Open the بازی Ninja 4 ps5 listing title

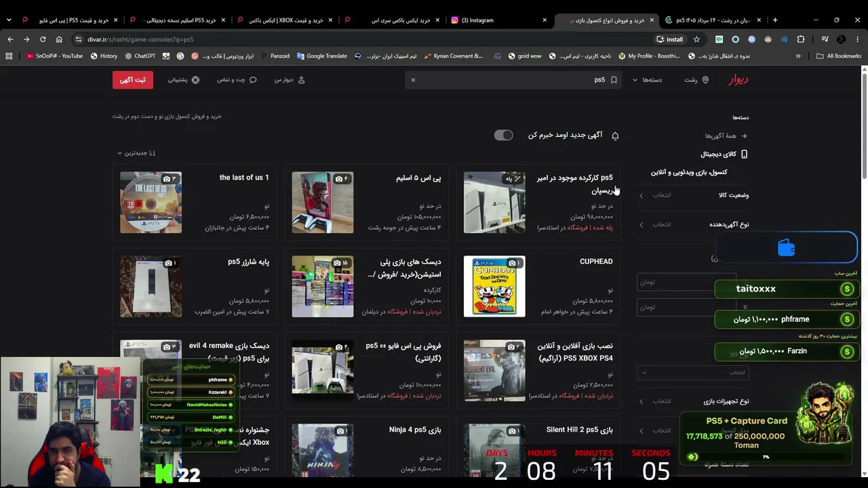[x=415, y=430]
